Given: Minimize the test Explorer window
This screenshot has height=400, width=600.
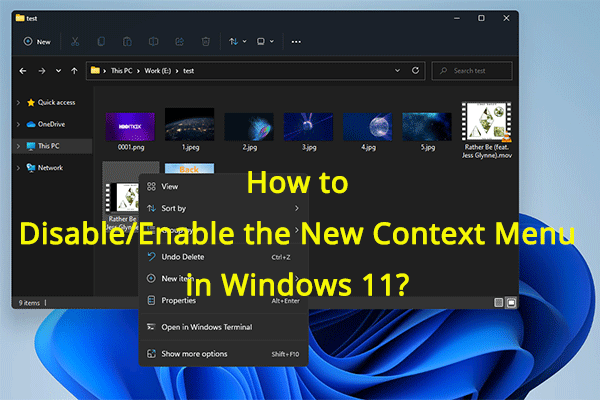Looking at the screenshot, I should (x=457, y=18).
